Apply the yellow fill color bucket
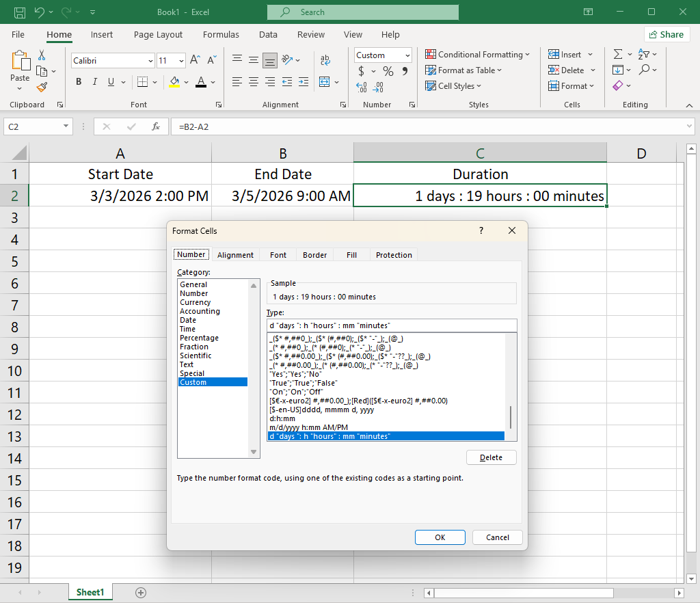 pos(174,81)
